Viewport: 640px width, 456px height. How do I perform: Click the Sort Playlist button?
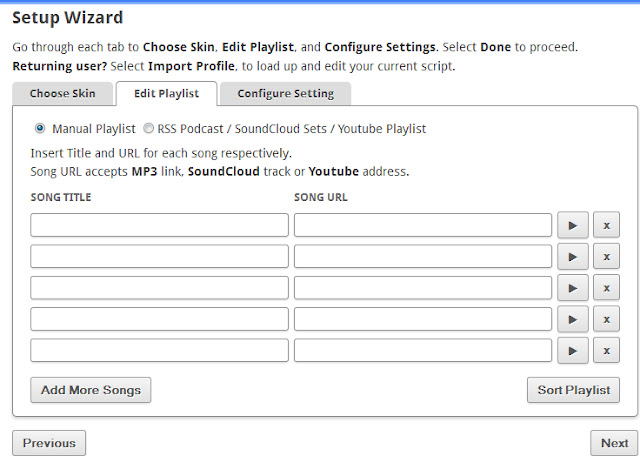pyautogui.click(x=573, y=390)
